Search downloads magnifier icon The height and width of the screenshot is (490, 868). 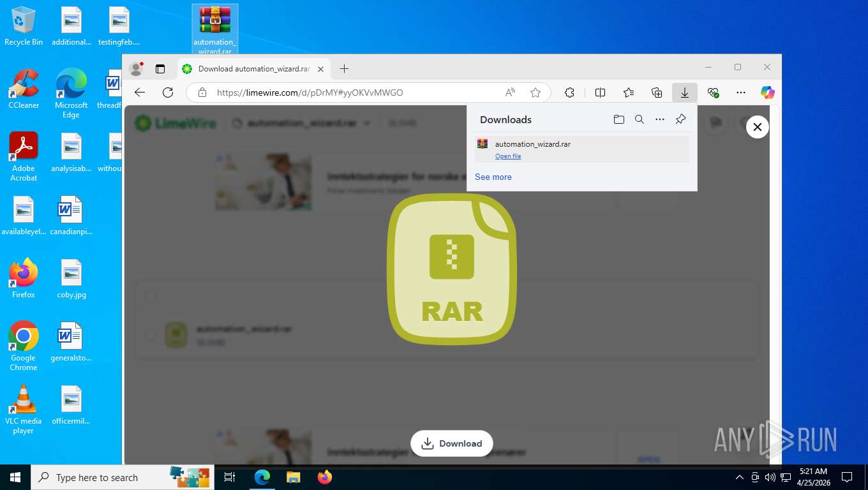click(x=639, y=119)
